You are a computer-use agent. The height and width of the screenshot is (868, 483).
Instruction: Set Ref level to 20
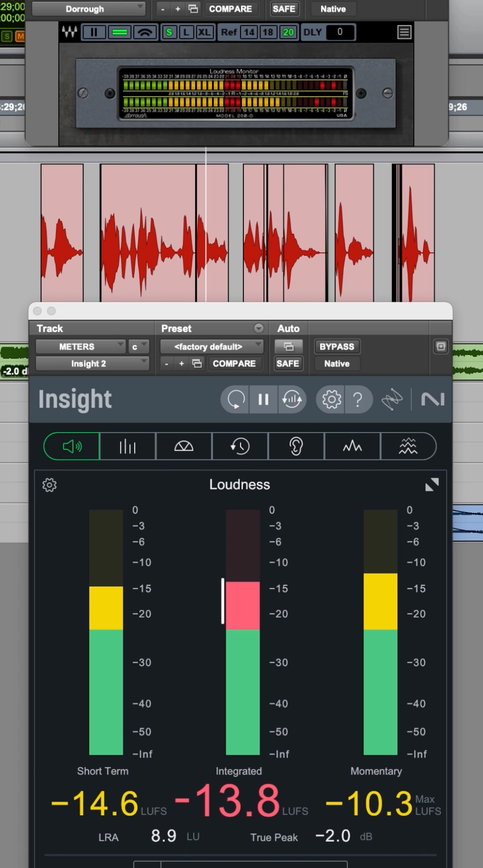tap(288, 32)
